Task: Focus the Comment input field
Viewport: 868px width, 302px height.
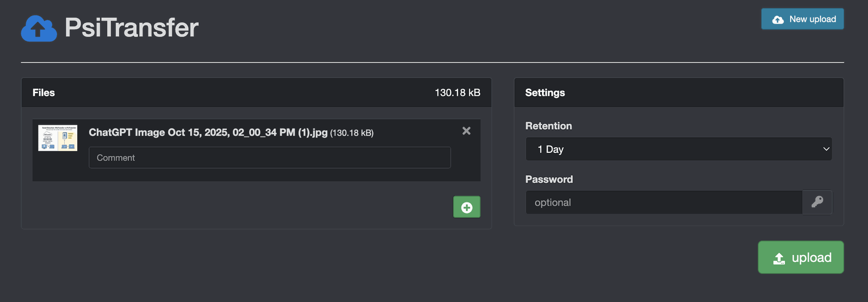Action: [x=269, y=158]
